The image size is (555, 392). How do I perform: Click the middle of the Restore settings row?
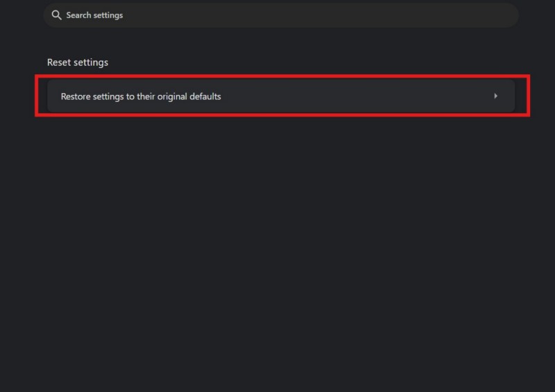point(280,96)
